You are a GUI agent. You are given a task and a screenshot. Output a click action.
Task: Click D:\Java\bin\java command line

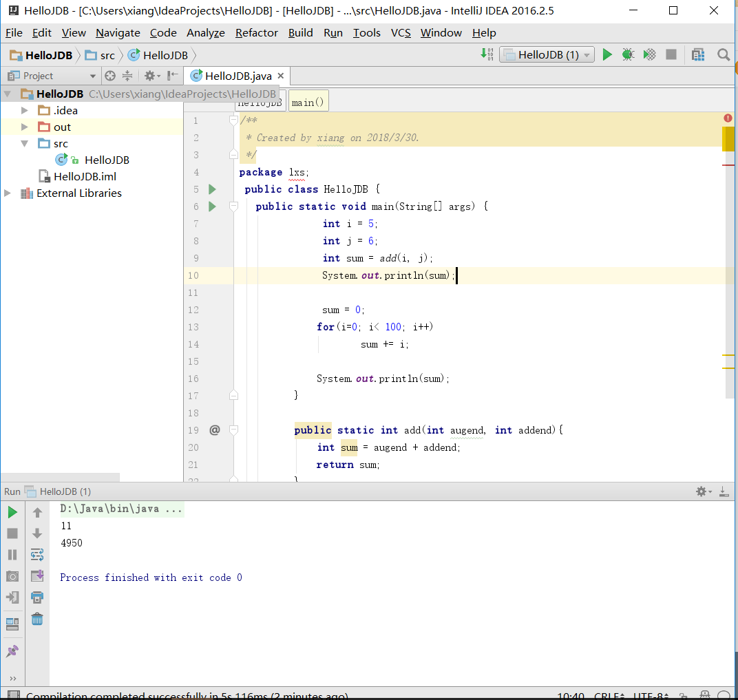[x=121, y=509]
